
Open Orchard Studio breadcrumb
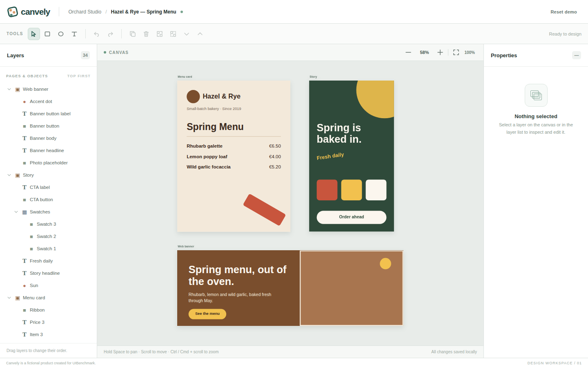tap(85, 12)
